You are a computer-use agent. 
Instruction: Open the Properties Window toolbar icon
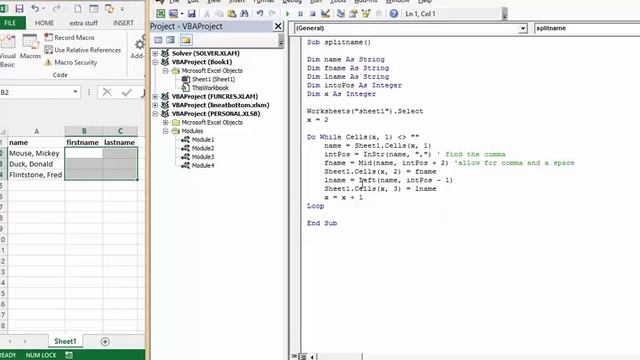pyautogui.click(x=353, y=13)
